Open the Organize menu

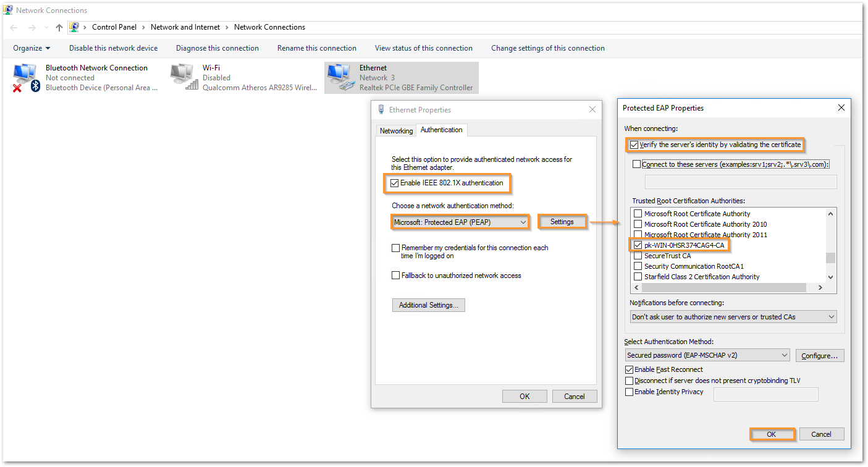pyautogui.click(x=32, y=48)
